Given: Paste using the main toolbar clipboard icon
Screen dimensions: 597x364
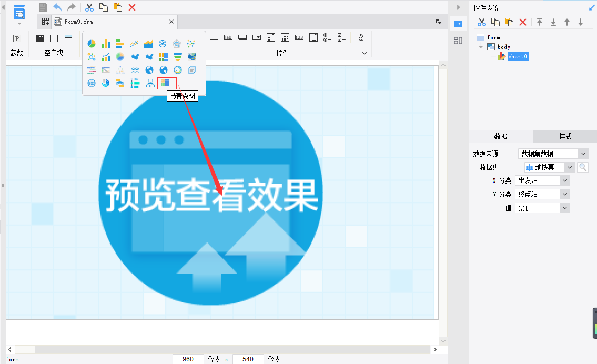Looking at the screenshot, I should pos(118,7).
